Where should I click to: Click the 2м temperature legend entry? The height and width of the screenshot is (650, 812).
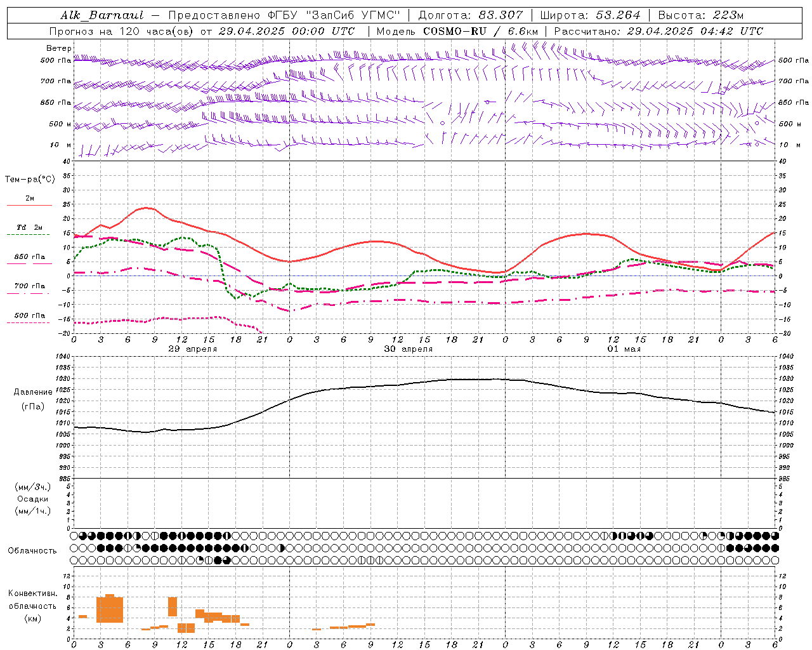[30, 198]
